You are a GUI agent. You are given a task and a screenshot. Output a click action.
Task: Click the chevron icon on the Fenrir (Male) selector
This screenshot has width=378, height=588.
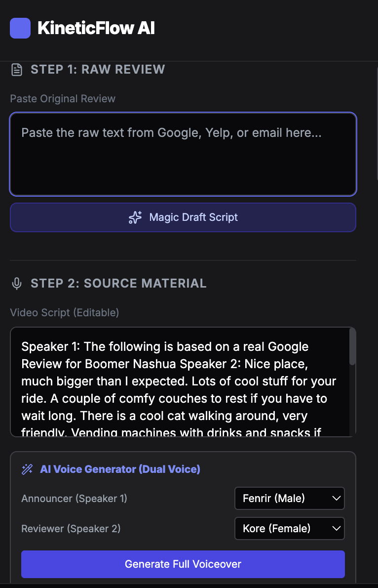coord(336,498)
